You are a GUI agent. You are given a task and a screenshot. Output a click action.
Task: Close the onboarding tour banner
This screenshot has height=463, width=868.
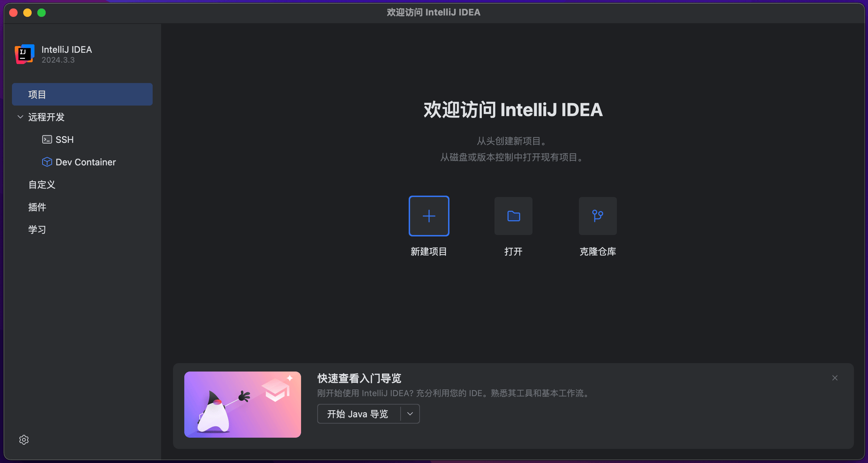point(835,378)
